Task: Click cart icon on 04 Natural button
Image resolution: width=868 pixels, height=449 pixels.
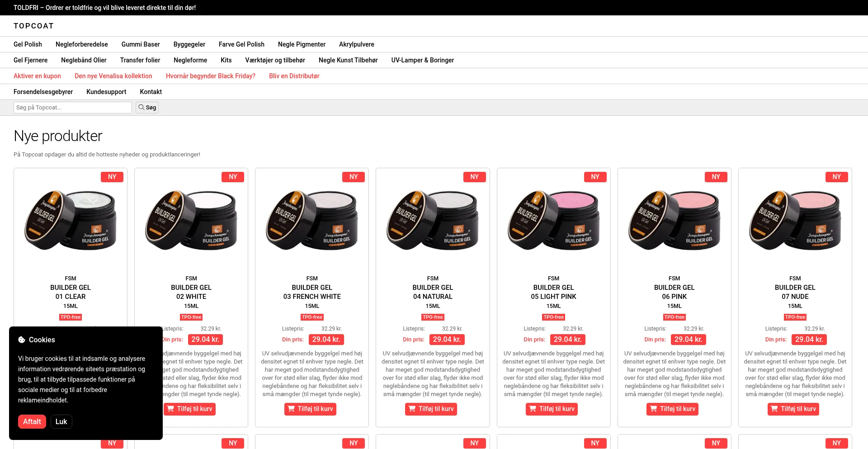Action: click(x=412, y=409)
